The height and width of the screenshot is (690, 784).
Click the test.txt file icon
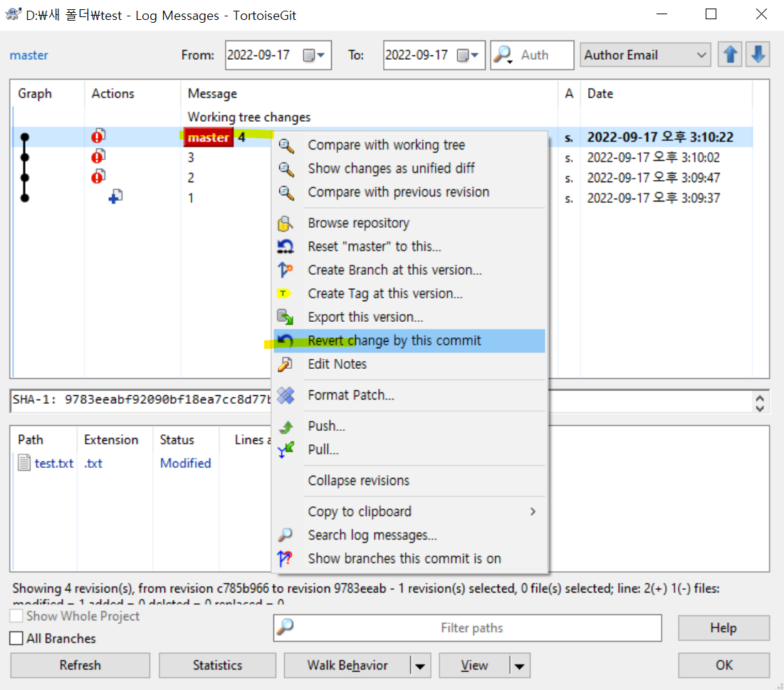point(24,463)
